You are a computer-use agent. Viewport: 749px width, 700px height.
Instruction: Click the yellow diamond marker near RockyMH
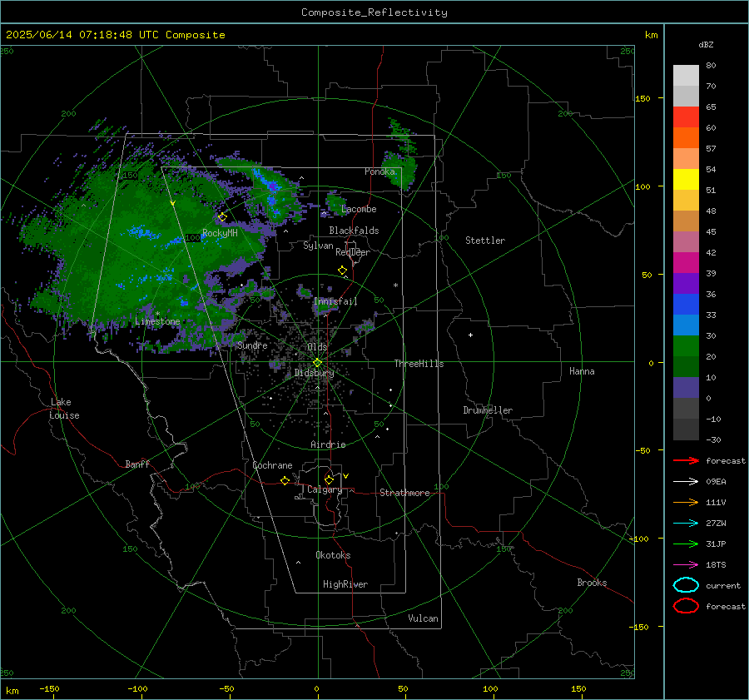point(222,217)
